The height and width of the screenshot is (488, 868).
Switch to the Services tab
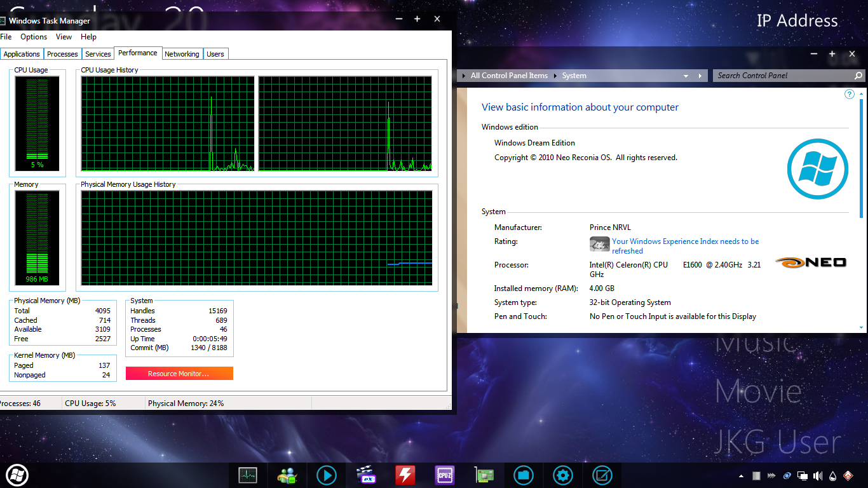tap(98, 54)
